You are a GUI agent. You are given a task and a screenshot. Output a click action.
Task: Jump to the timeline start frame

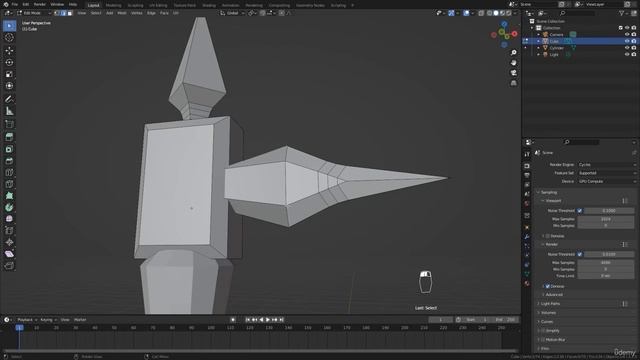coord(248,320)
